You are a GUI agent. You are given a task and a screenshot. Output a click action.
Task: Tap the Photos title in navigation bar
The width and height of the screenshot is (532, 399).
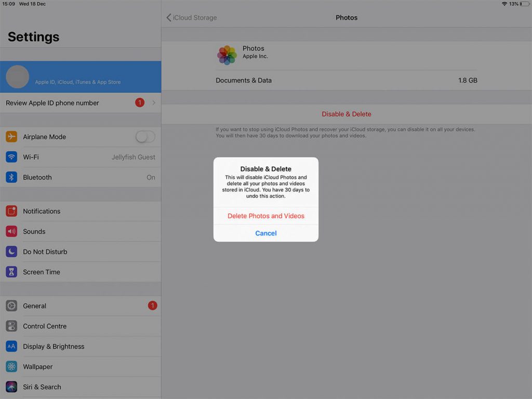347,18
